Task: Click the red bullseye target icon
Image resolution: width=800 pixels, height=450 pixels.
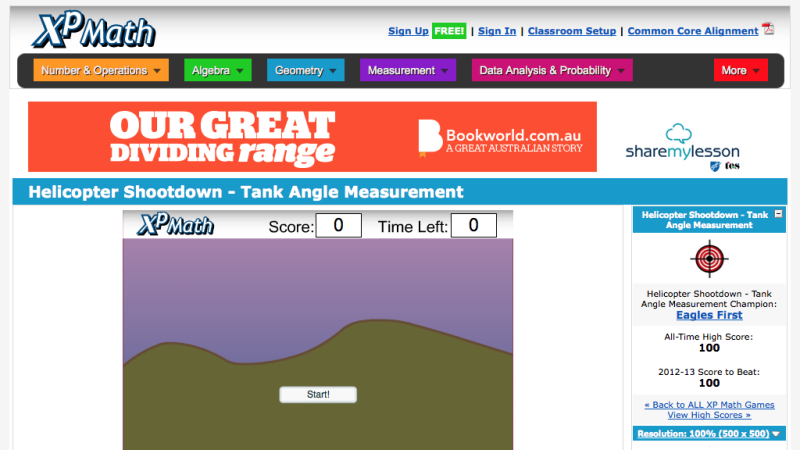Action: (708, 259)
